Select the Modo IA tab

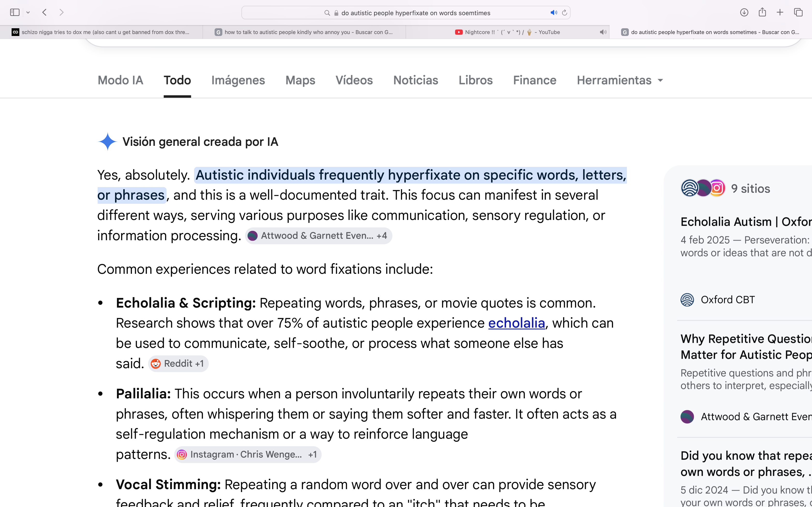pyautogui.click(x=120, y=80)
